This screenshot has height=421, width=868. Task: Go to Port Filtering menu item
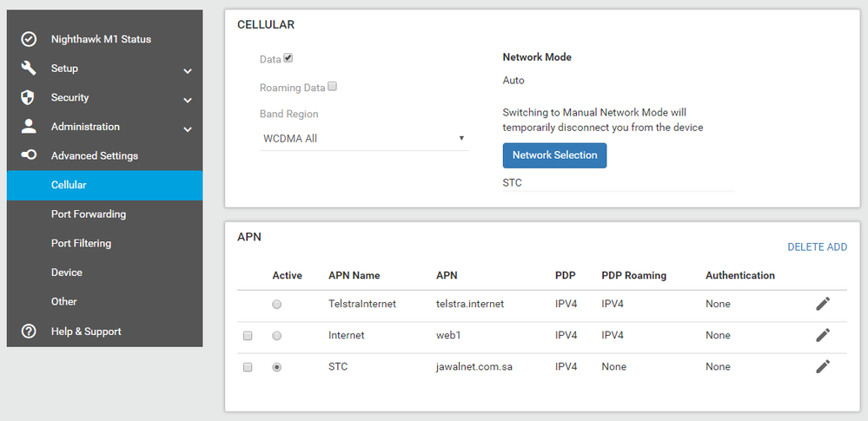tap(81, 244)
